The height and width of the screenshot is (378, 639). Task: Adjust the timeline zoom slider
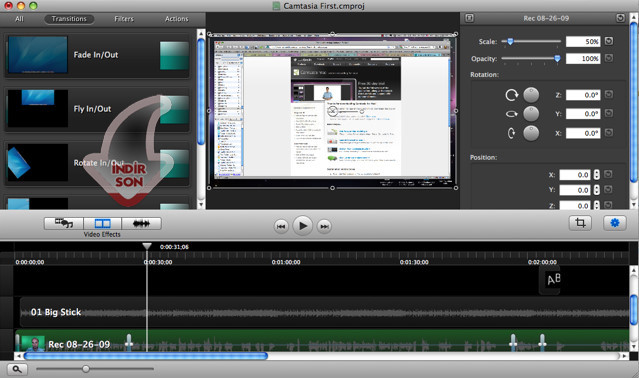86,369
